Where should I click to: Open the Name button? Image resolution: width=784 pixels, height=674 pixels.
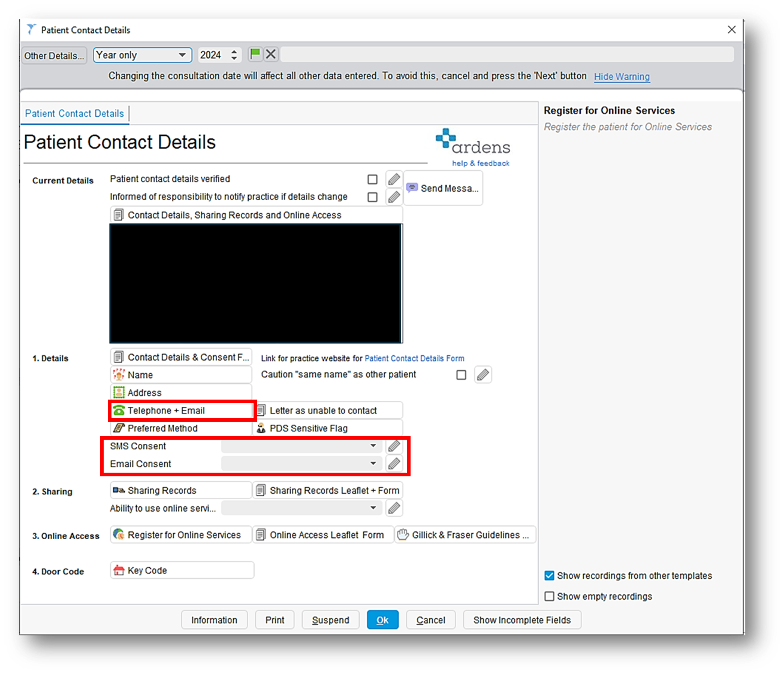point(181,375)
